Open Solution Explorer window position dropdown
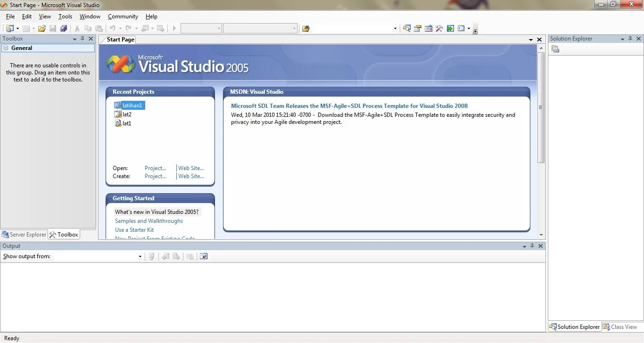The width and height of the screenshot is (644, 343). click(622, 39)
